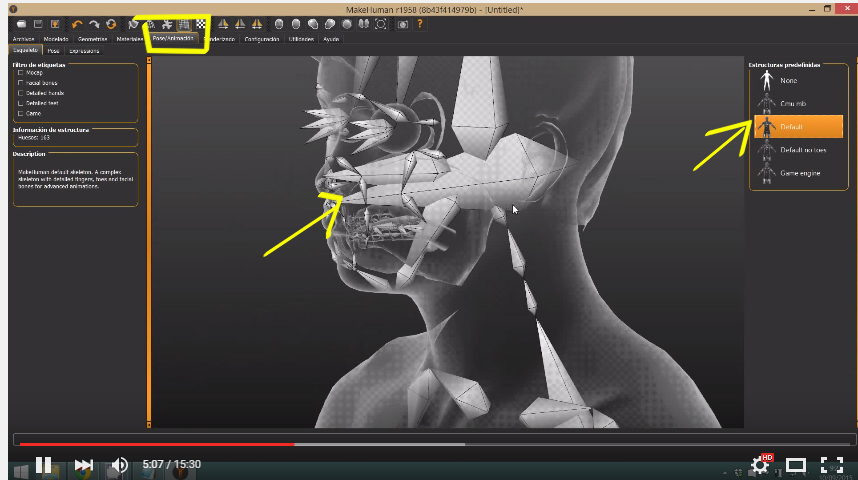Image resolution: width=858 pixels, height=480 pixels.
Task: Switch to the Esqueleto sub-tab
Action: pos(26,50)
